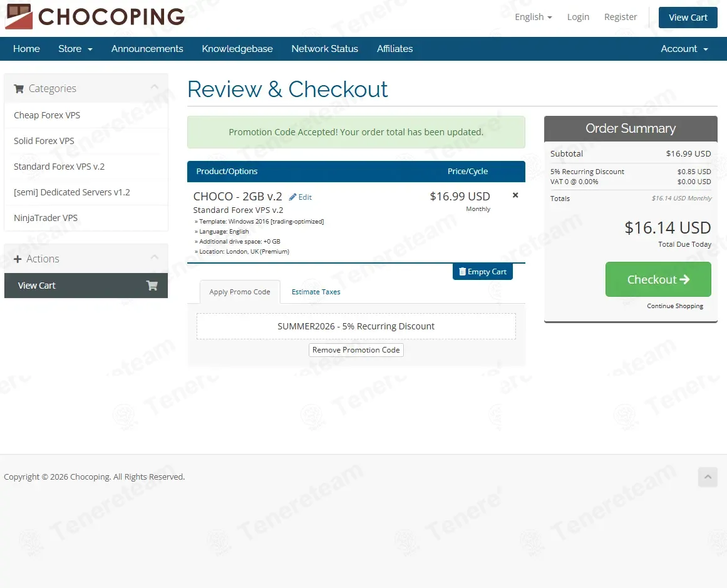
Task: Click the Login link
Action: [578, 17]
